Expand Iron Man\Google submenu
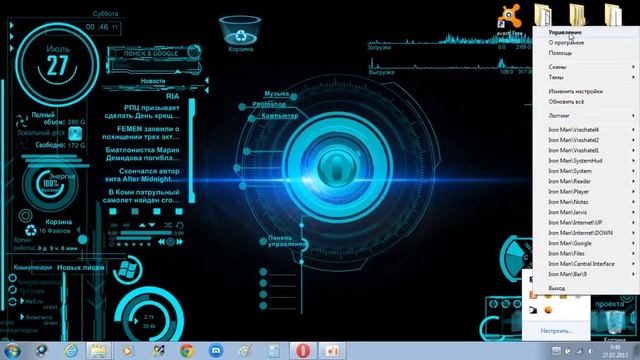This screenshot has width=640, height=360. coord(586,243)
